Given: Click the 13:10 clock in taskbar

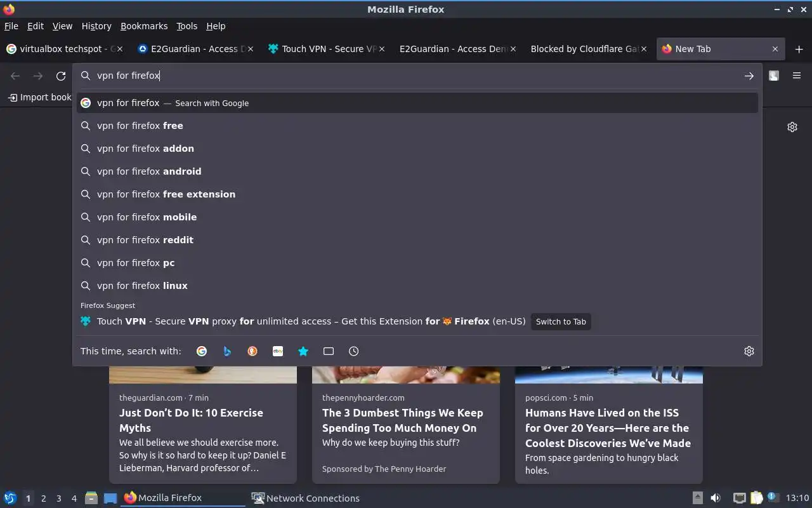Looking at the screenshot, I should pos(797,498).
